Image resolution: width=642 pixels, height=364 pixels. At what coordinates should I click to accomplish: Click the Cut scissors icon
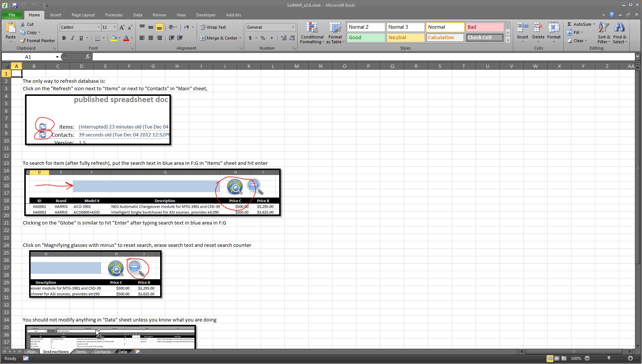[23, 24]
